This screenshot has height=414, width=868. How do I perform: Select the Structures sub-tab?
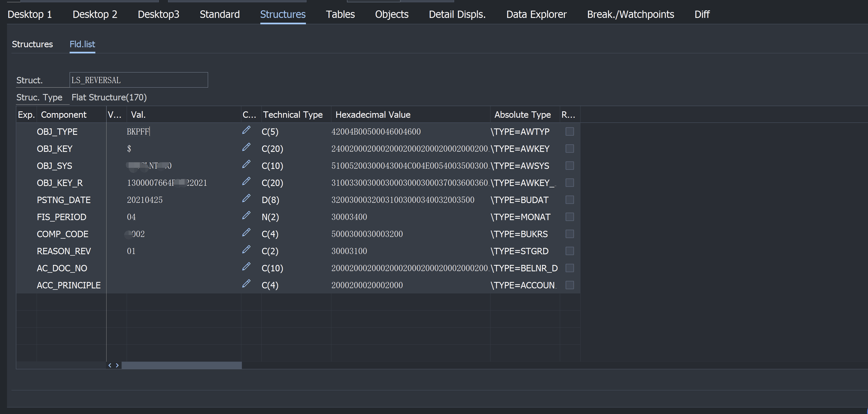click(x=32, y=44)
